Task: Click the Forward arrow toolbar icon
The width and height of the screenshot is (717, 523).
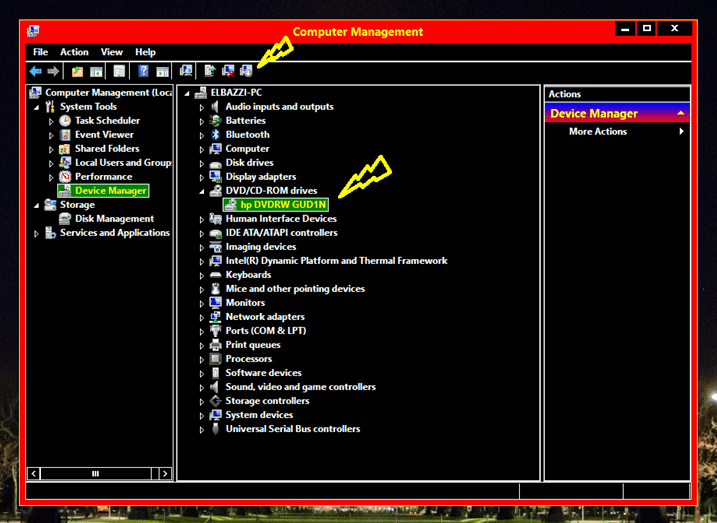Action: point(53,71)
